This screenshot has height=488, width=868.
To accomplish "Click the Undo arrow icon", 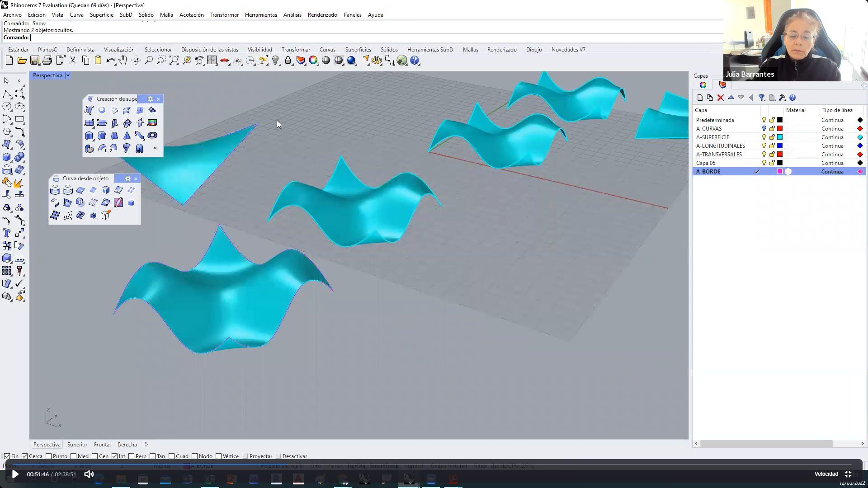I will tap(110, 61).
